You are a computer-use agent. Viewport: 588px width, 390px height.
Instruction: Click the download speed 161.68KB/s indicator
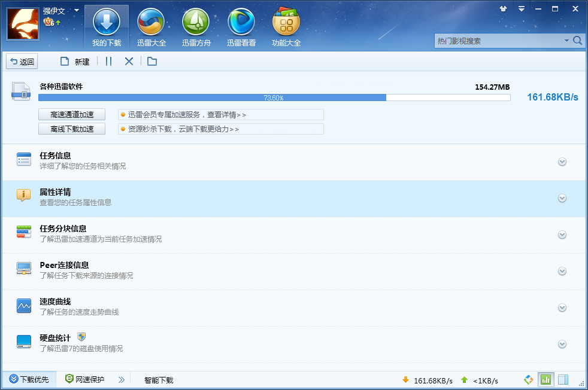pyautogui.click(x=428, y=380)
